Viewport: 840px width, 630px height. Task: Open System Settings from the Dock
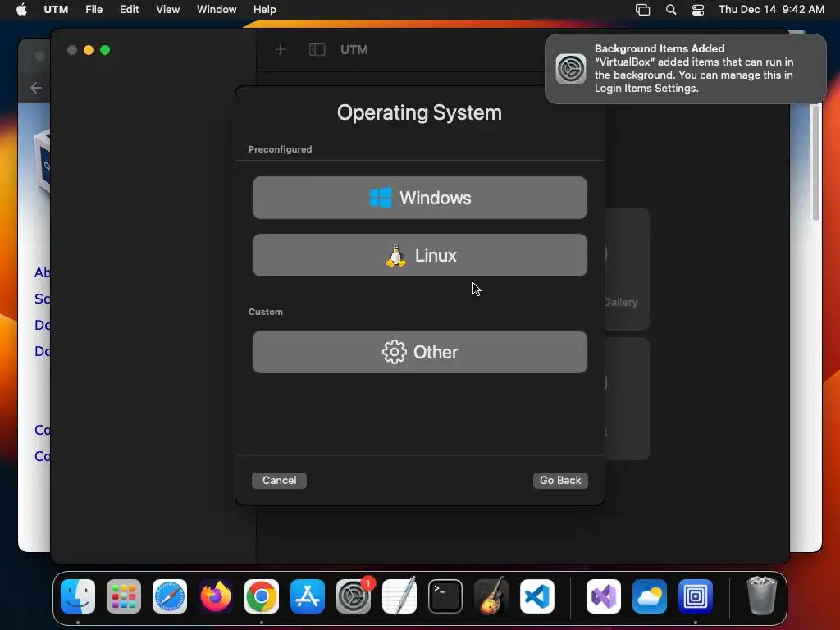tap(354, 596)
